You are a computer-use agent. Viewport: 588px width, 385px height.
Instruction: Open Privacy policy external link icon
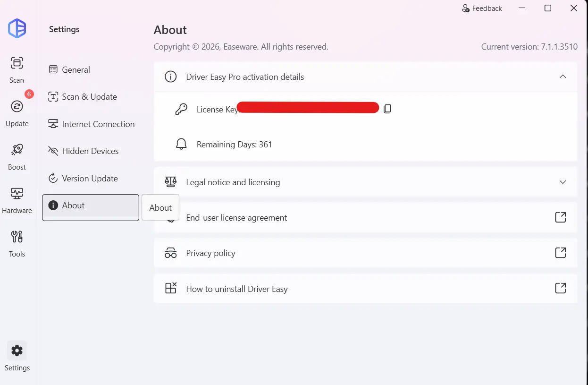[x=560, y=253]
